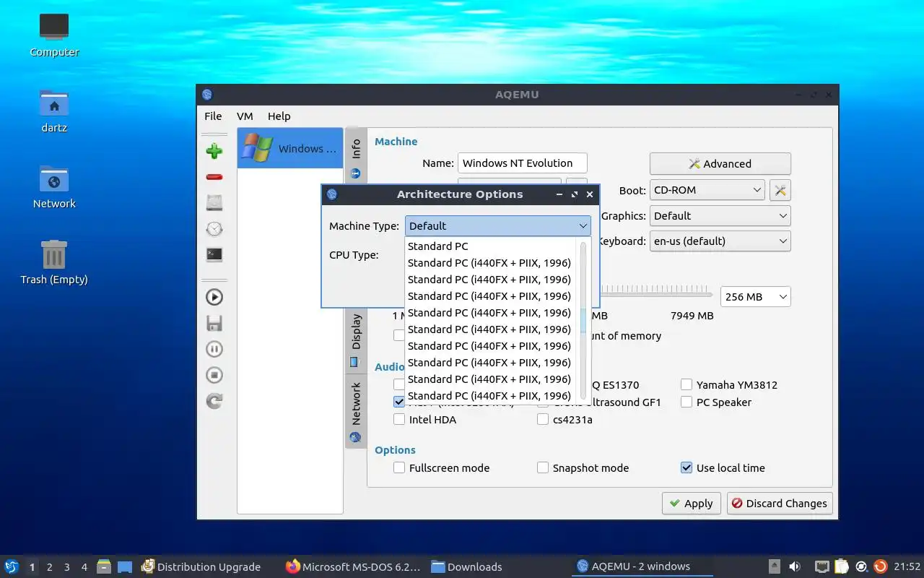The image size is (924, 578).
Task: Open the VM menu
Action: tap(245, 116)
